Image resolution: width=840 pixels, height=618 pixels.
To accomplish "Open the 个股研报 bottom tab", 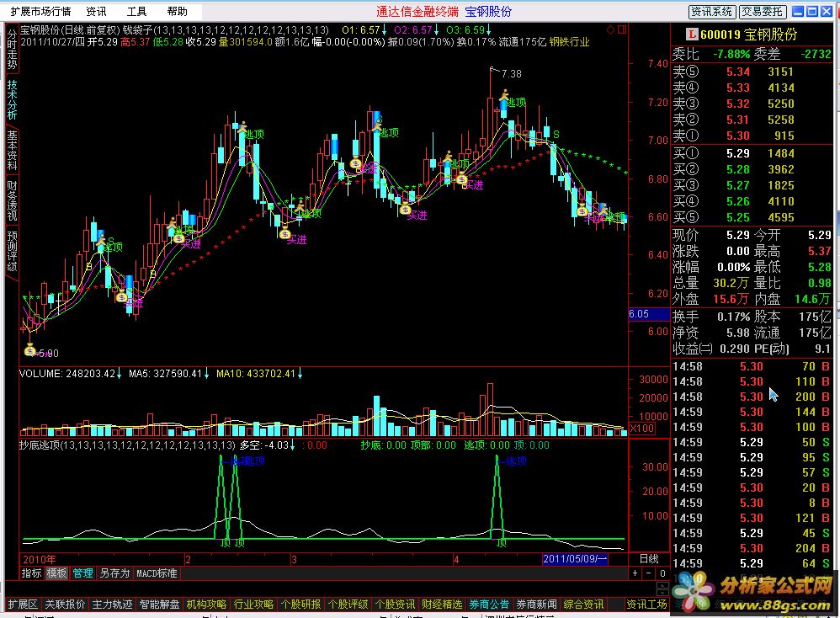I will [300, 604].
